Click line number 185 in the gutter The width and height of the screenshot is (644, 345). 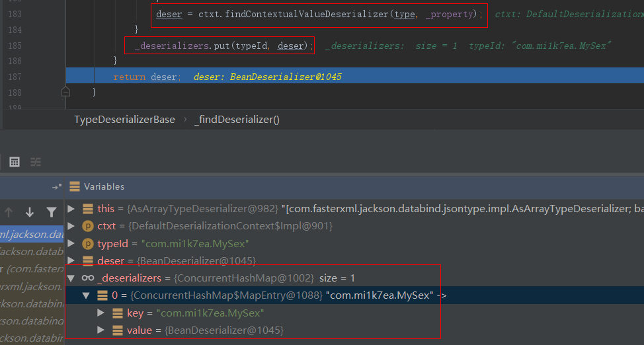click(15, 46)
